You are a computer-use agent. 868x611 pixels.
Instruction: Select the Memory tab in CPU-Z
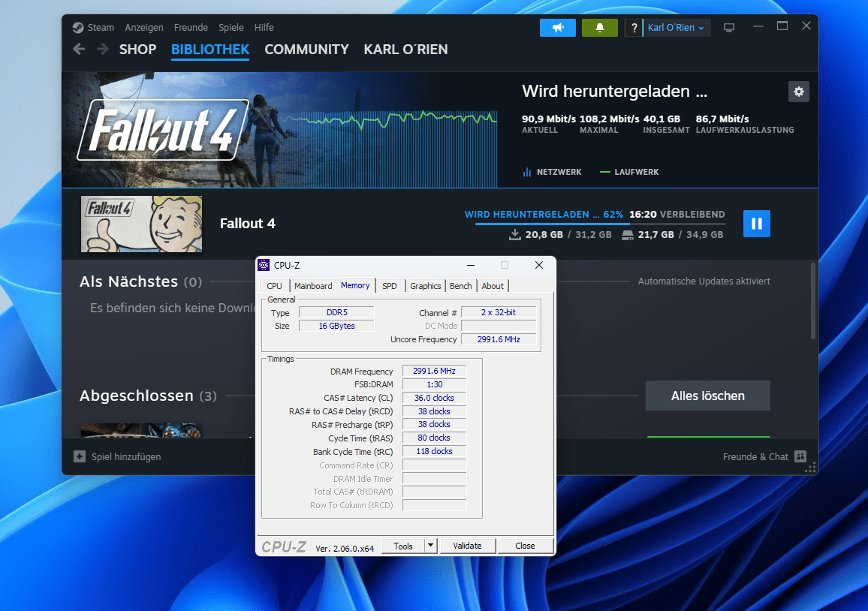355,285
